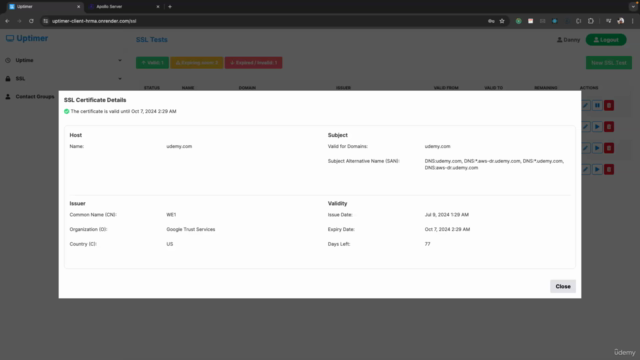Open the Extensions puzzle icon
Image resolution: width=640 pixels, height=360 pixels.
click(x=591, y=21)
